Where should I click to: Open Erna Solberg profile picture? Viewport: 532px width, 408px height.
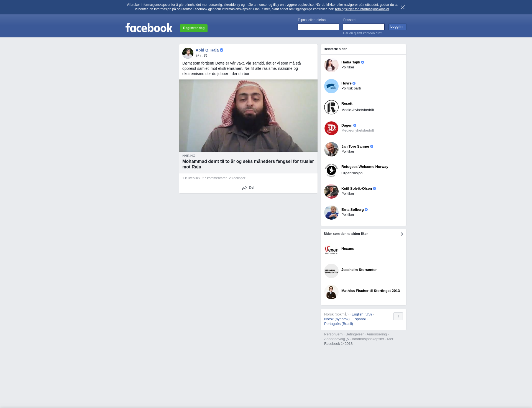331,212
